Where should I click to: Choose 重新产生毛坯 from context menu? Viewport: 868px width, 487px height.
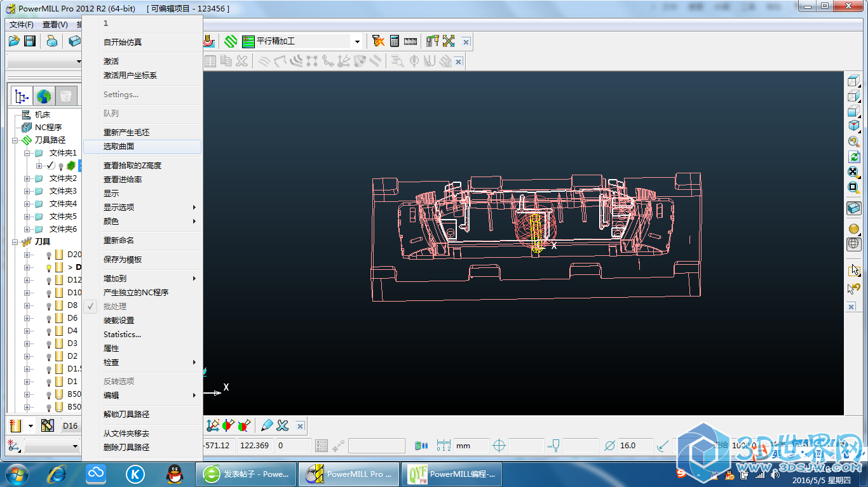tap(142, 133)
